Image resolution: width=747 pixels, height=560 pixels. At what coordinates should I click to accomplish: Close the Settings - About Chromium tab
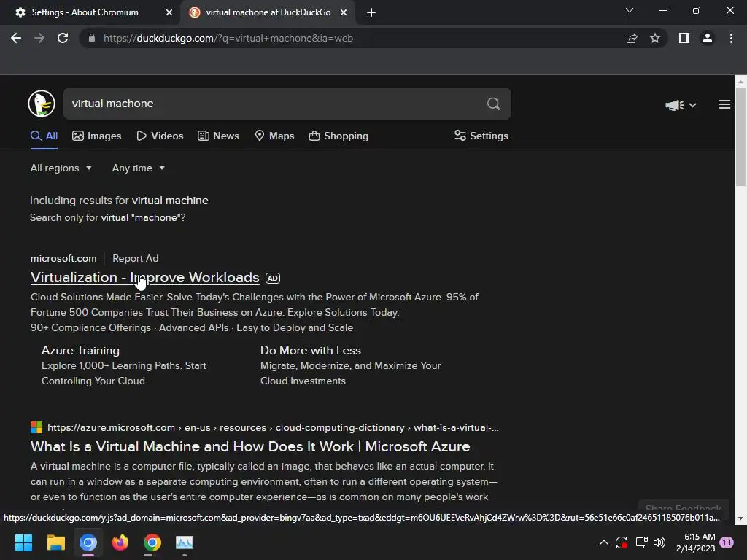click(x=169, y=12)
